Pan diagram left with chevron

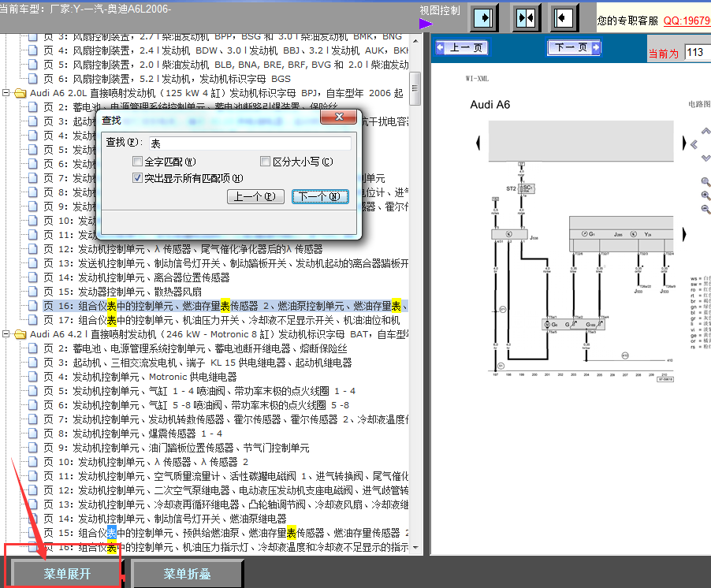pos(694,144)
